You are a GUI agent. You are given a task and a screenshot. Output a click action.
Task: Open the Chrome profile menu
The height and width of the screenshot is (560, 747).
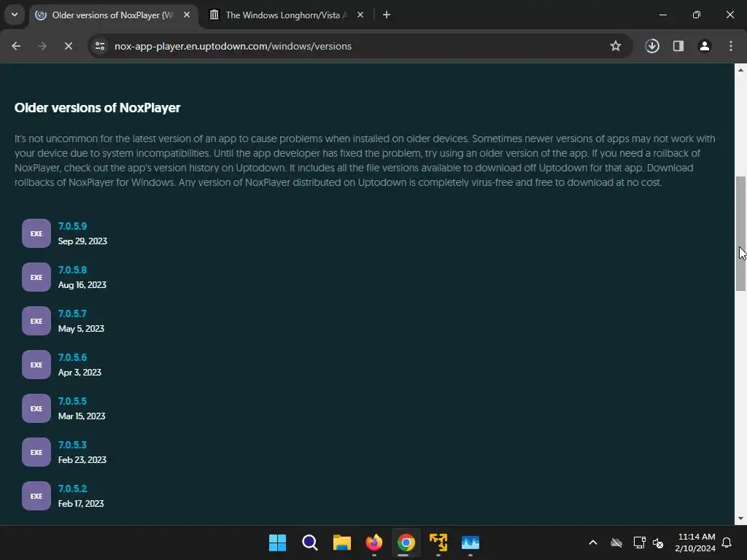point(705,46)
